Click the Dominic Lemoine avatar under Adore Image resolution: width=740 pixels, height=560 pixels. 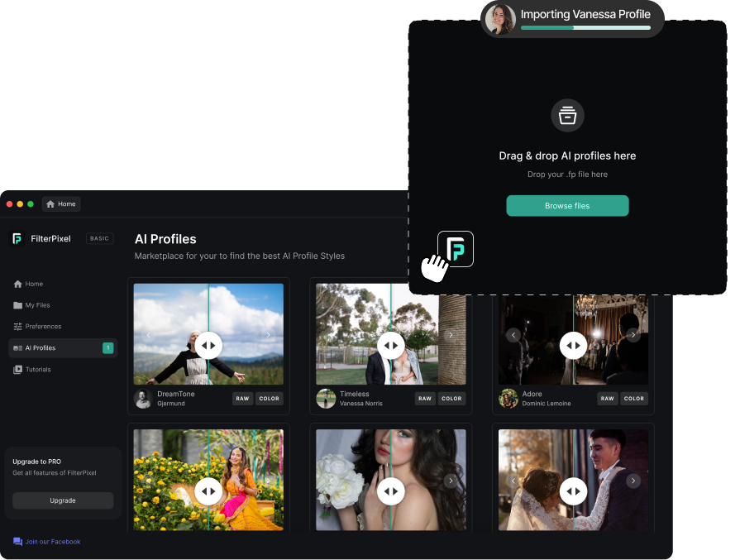(x=508, y=399)
